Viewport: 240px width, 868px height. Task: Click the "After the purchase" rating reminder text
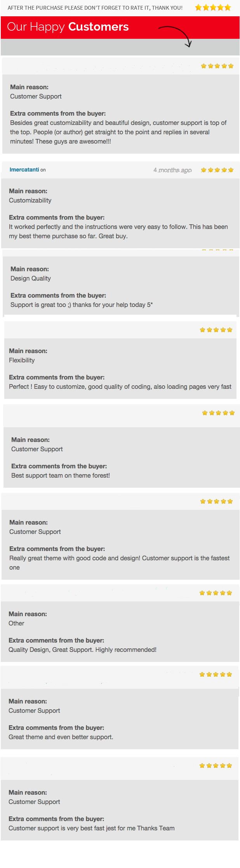[95, 8]
